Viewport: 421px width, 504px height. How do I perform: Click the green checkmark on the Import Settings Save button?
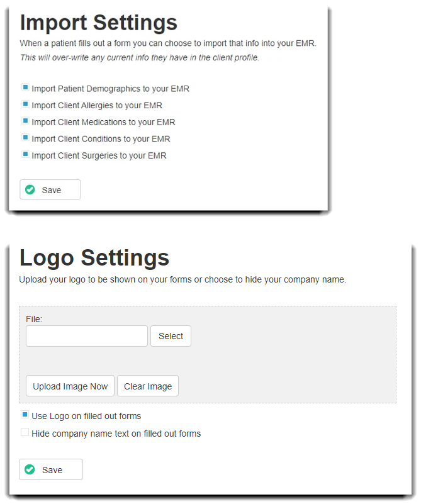30,189
